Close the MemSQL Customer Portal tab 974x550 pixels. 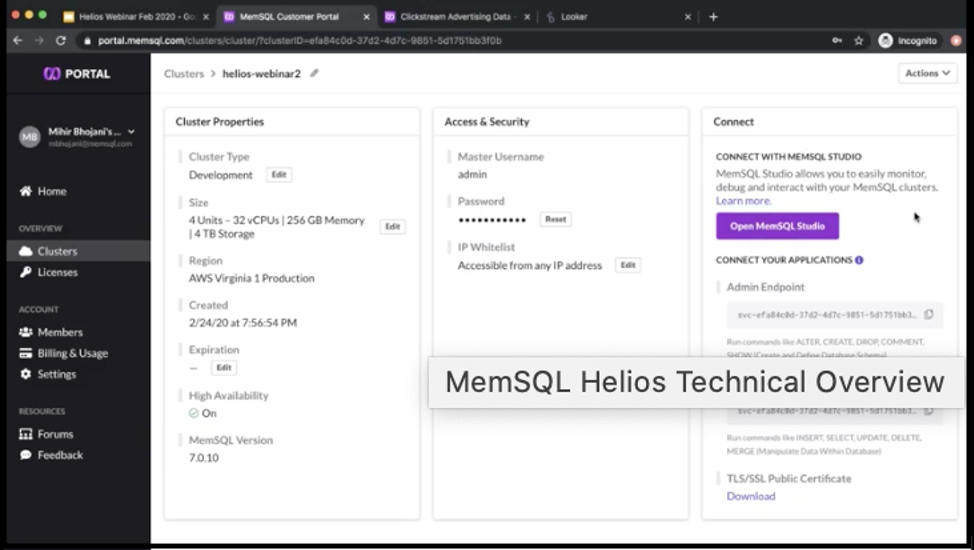click(366, 17)
